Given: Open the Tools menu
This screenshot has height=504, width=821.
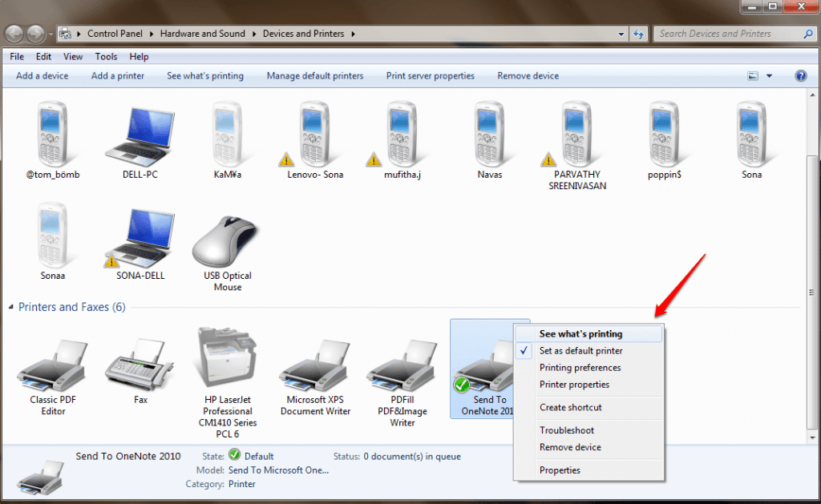Looking at the screenshot, I should pos(106,56).
